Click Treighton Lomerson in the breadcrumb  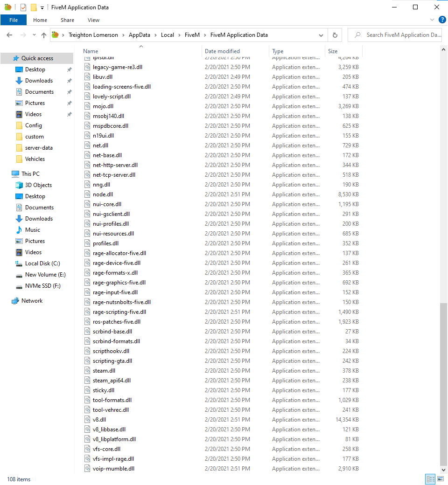click(x=93, y=35)
